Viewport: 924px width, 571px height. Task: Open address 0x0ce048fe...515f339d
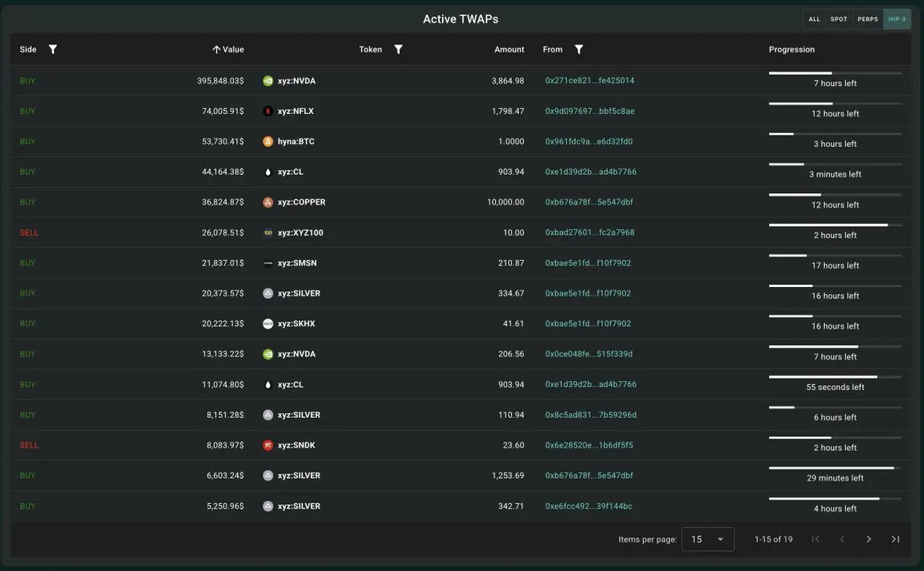pyautogui.click(x=589, y=354)
